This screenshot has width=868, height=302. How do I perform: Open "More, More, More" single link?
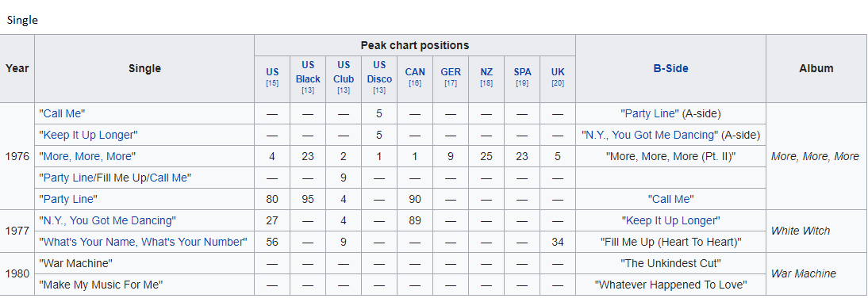(x=87, y=156)
